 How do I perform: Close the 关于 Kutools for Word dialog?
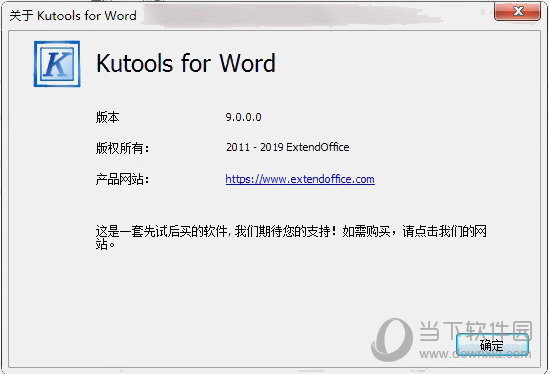coord(517,12)
